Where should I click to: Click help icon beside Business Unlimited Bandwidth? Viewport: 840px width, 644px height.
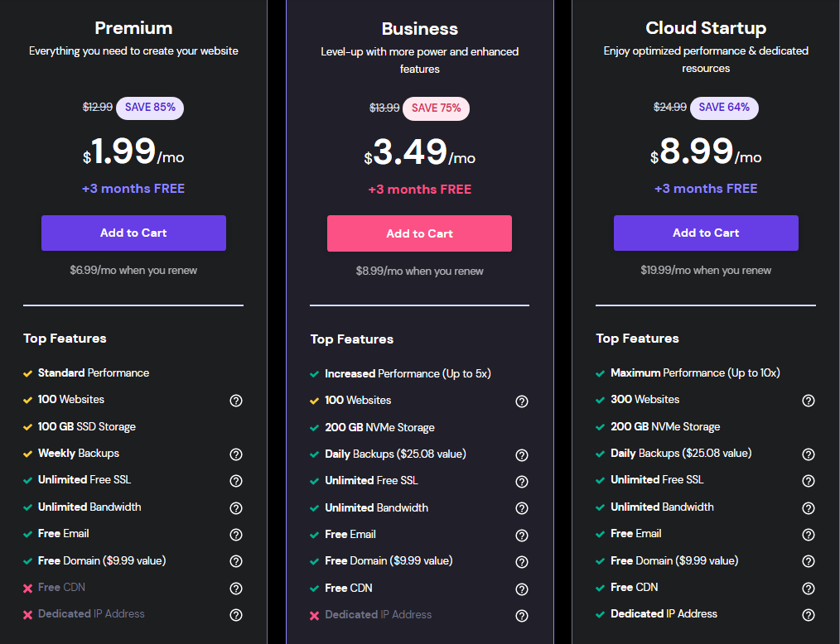pos(522,508)
